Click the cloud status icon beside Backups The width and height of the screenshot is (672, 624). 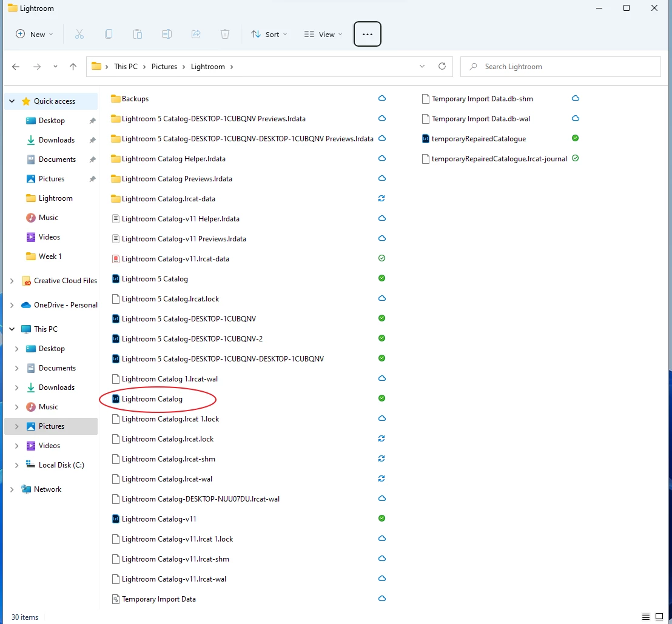[382, 98]
